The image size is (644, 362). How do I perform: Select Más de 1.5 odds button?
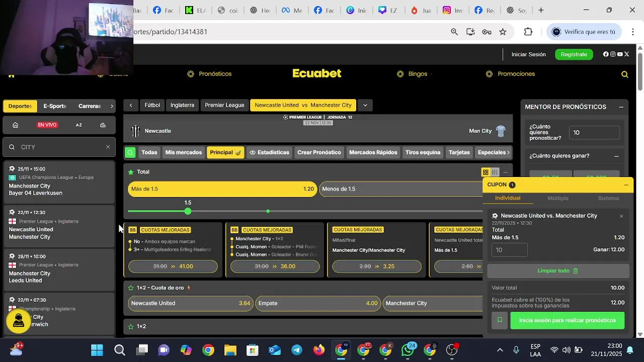pos(222,189)
